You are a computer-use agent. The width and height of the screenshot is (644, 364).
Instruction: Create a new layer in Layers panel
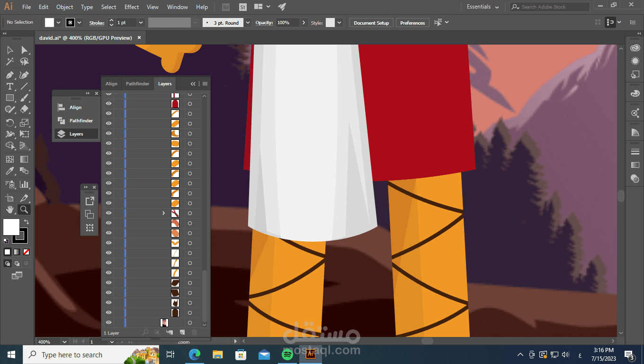coord(182,333)
